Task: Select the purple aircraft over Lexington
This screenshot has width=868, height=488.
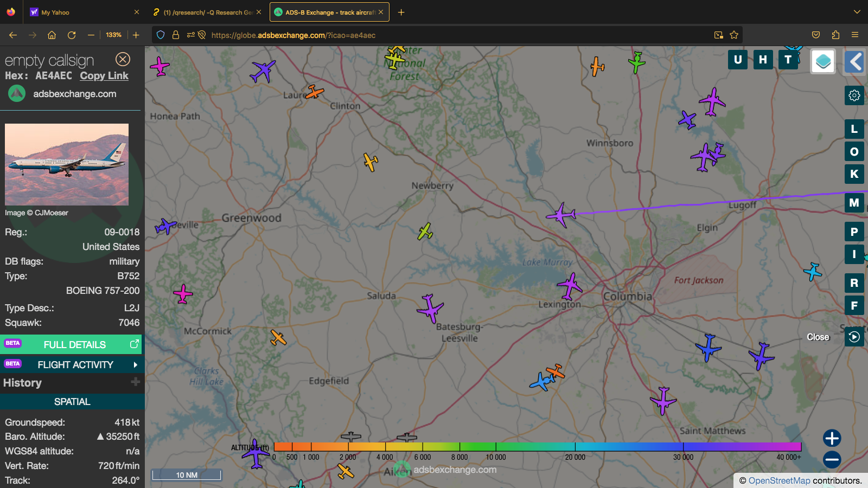Action: [570, 286]
